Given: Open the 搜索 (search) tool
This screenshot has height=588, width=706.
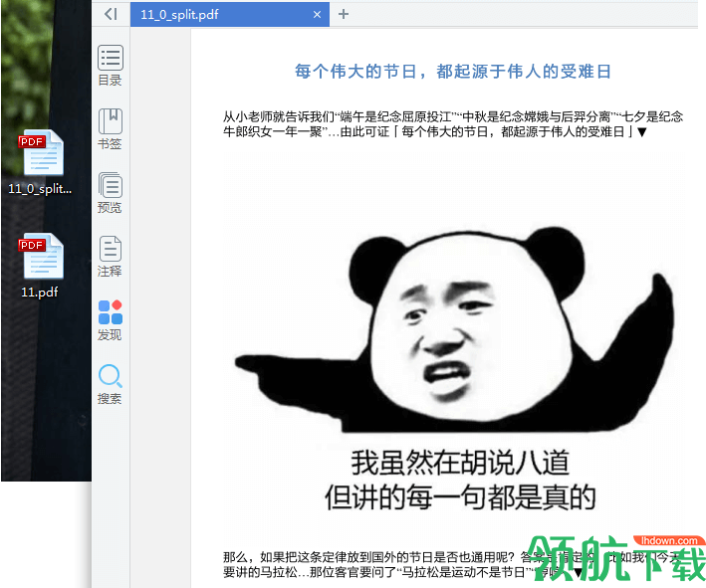Looking at the screenshot, I should (x=110, y=384).
